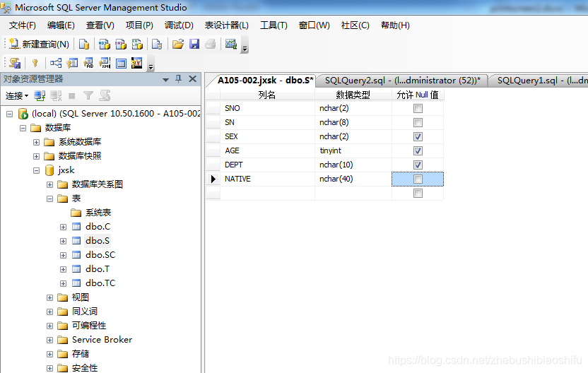Expand the dbo.C table node
588x373 pixels.
[x=64, y=227]
